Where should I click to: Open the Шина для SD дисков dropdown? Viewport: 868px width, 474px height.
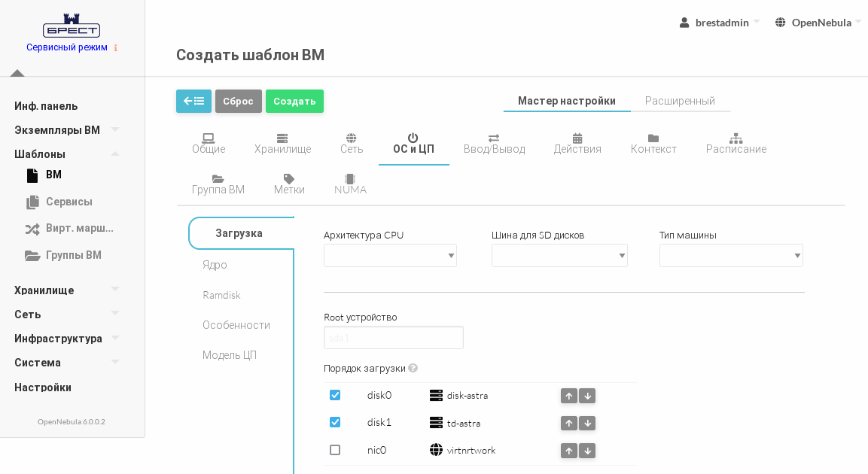[559, 256]
